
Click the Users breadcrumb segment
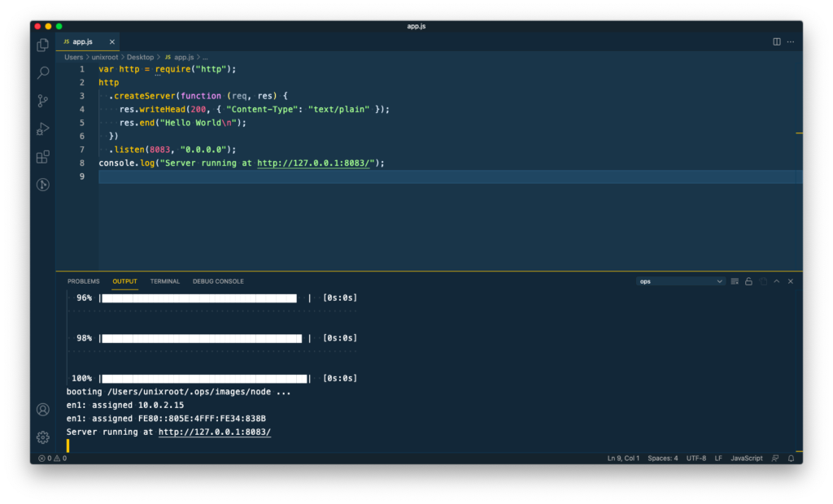click(73, 57)
